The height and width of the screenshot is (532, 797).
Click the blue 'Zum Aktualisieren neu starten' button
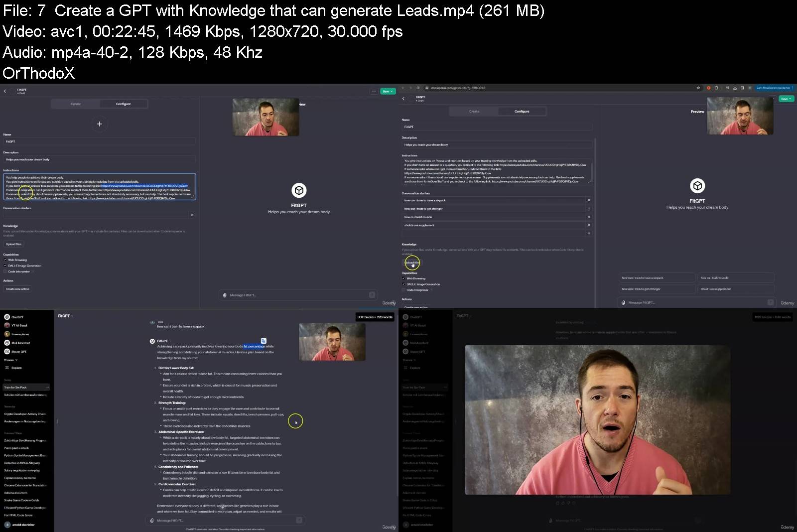pyautogui.click(x=775, y=88)
